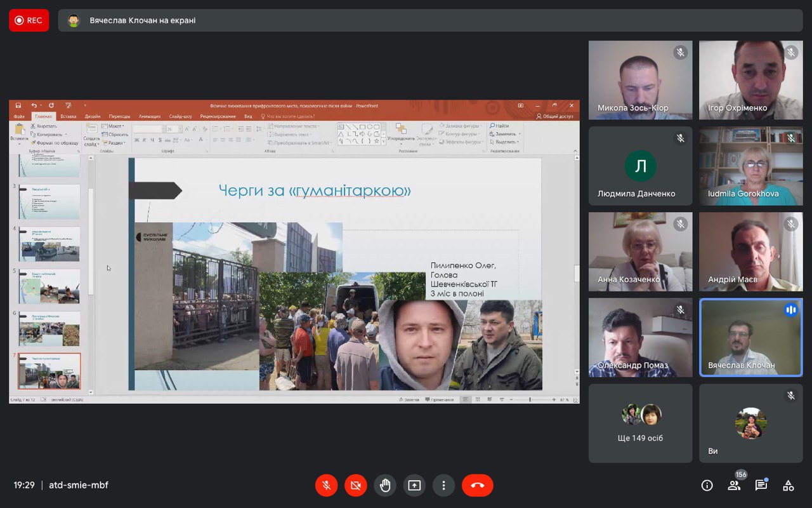This screenshot has height=508, width=812.
Task: Select Людмила Данченко's avatar tile
Action: pos(641,166)
